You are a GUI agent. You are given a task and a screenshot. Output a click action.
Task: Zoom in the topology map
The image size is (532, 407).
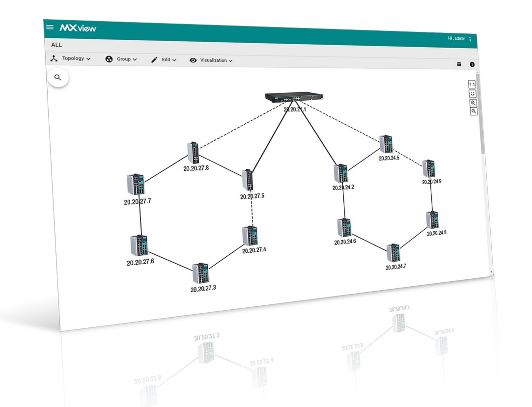click(x=473, y=103)
